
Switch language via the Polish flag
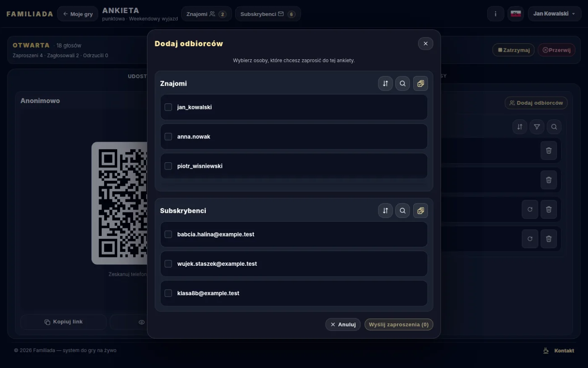click(516, 14)
